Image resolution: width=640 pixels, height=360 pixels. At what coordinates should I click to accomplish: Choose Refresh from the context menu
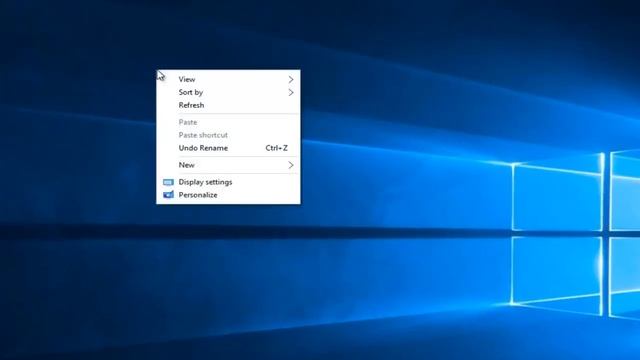tap(228, 105)
